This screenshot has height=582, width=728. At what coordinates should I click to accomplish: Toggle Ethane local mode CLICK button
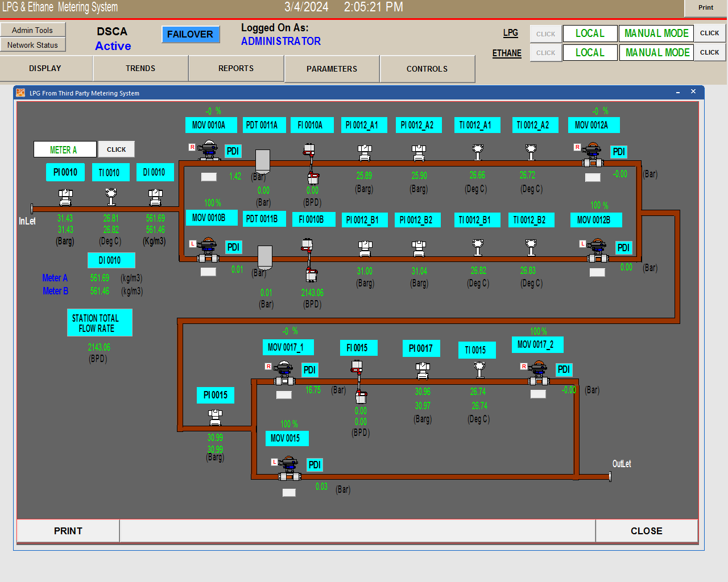[545, 53]
